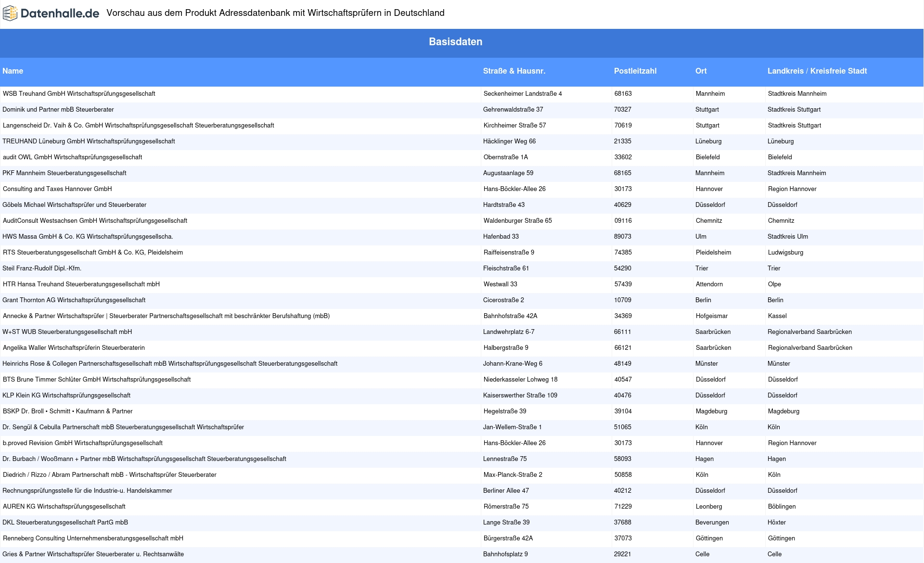Image resolution: width=924 pixels, height=563 pixels.
Task: Click HWS Massa GmbH & Co. KG entry
Action: click(x=88, y=237)
